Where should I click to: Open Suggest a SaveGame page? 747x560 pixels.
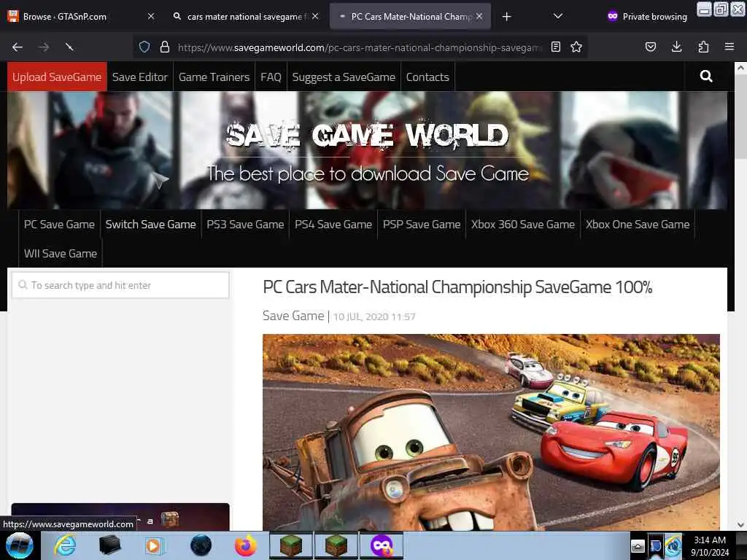pyautogui.click(x=344, y=77)
